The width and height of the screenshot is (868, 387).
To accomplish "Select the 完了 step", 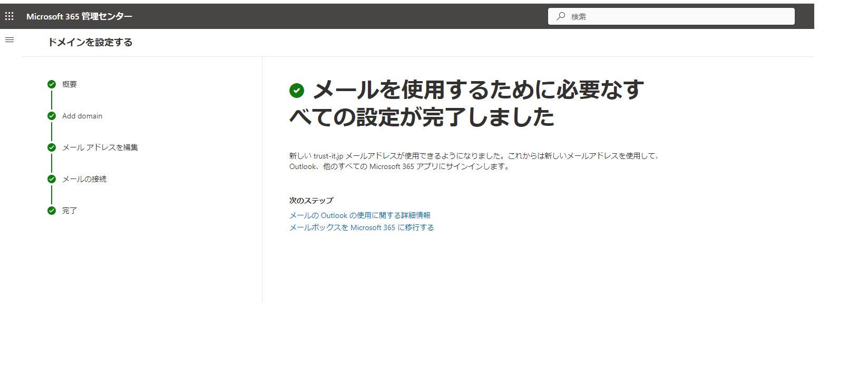I will (70, 211).
